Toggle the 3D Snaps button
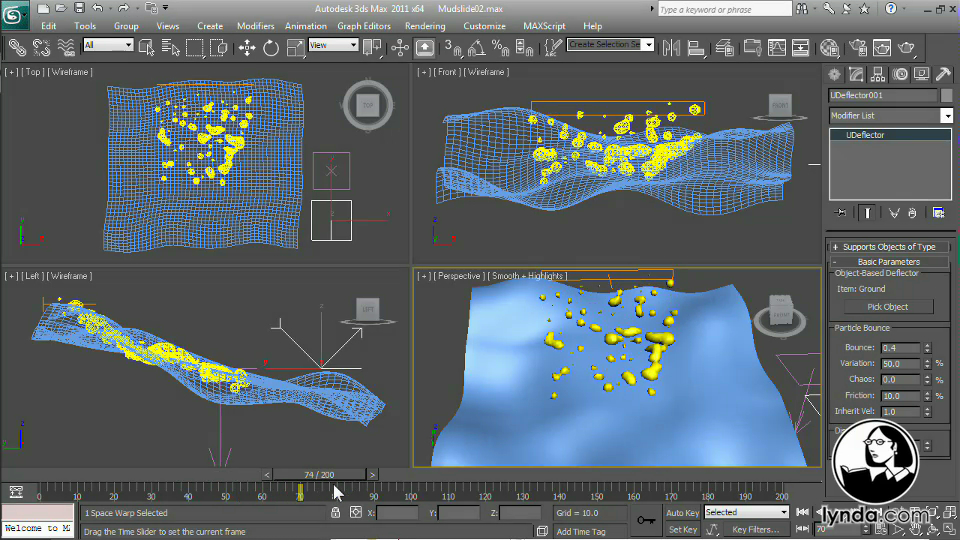The width and height of the screenshot is (960, 540). pyautogui.click(x=453, y=47)
